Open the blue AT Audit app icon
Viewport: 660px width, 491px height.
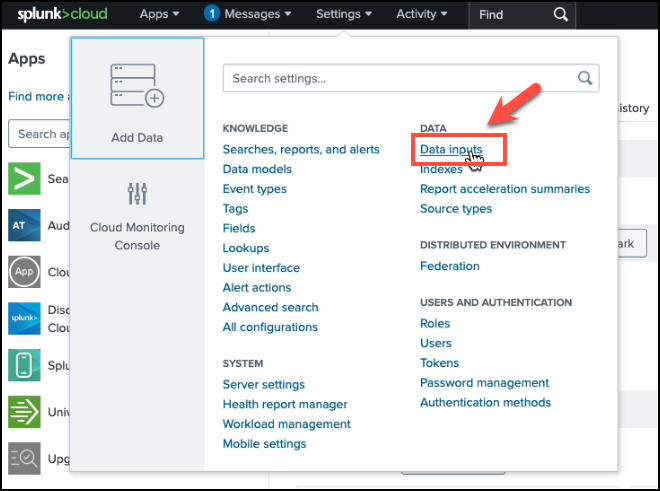(x=24, y=226)
